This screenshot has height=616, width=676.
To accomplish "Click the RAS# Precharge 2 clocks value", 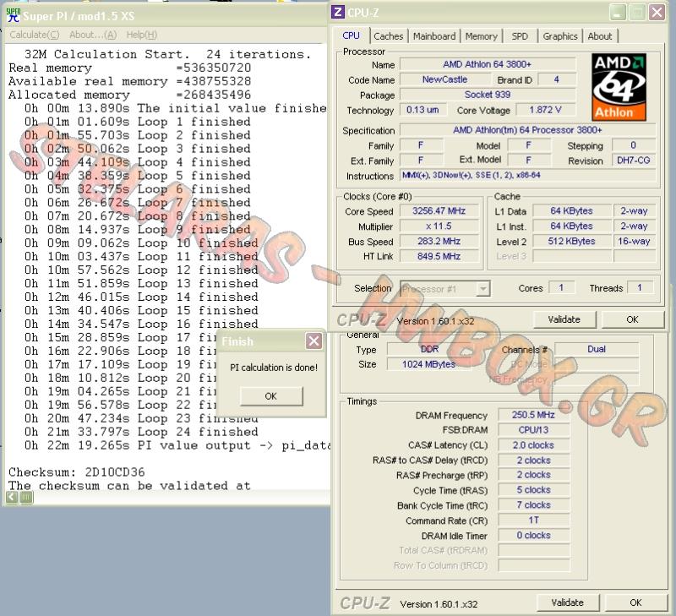I will coord(533,475).
